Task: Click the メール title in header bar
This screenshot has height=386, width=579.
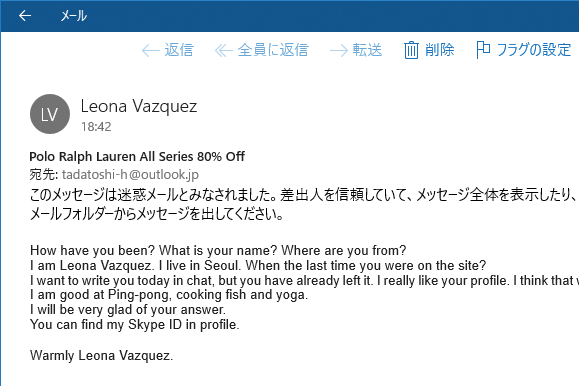Action: point(73,16)
